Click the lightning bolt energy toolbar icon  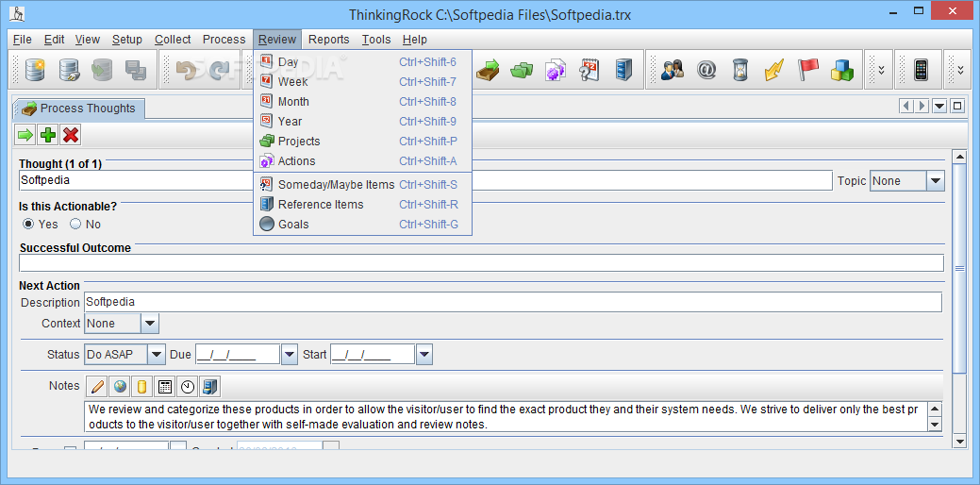tap(774, 70)
